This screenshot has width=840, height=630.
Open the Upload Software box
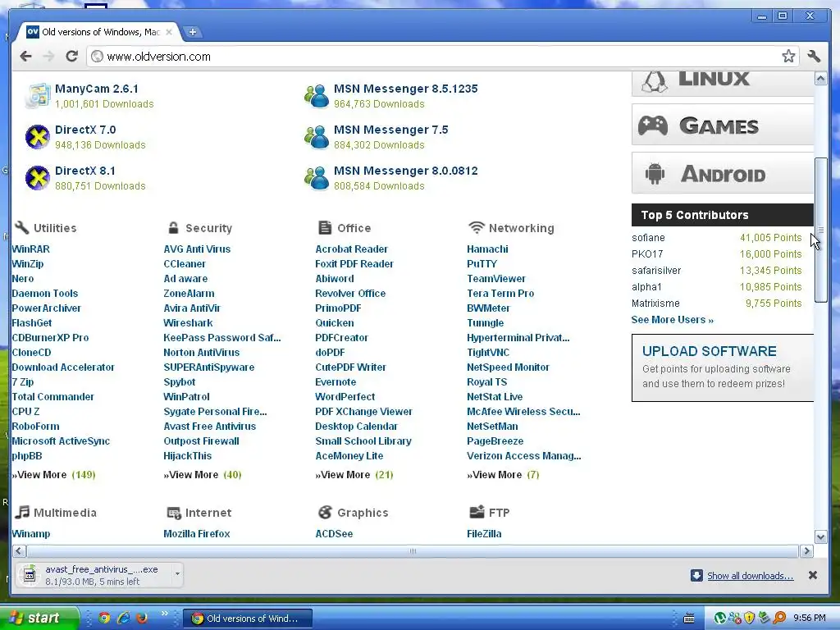(722, 368)
